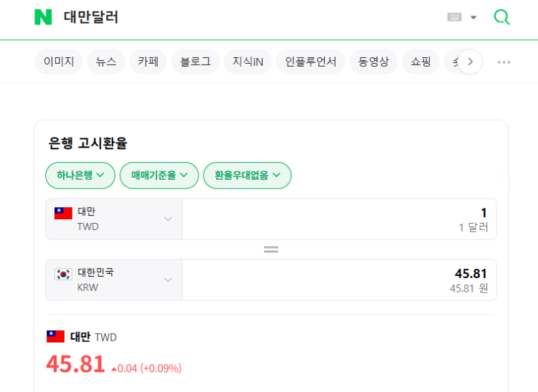The image size is (538, 392).
Task: Switch to the 이미지 tab
Action: click(59, 62)
